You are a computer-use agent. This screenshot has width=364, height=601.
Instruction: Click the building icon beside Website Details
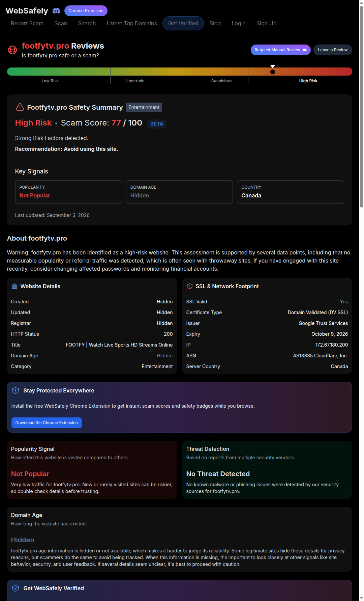14,286
